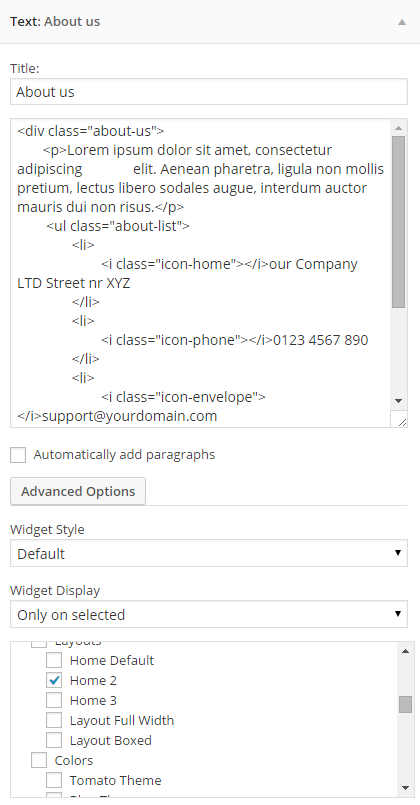Click the Advanced Options button

coord(78,491)
